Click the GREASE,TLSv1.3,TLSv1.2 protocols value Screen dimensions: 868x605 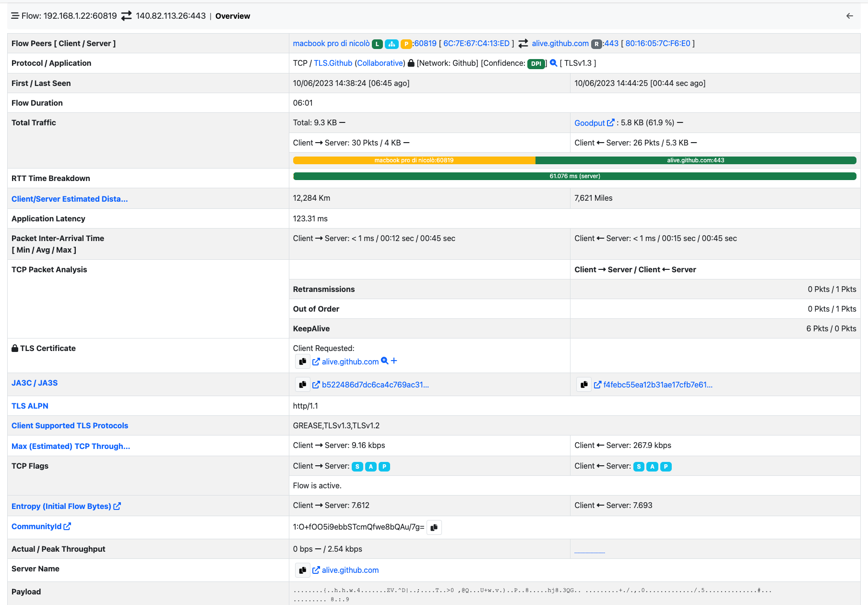(x=336, y=425)
